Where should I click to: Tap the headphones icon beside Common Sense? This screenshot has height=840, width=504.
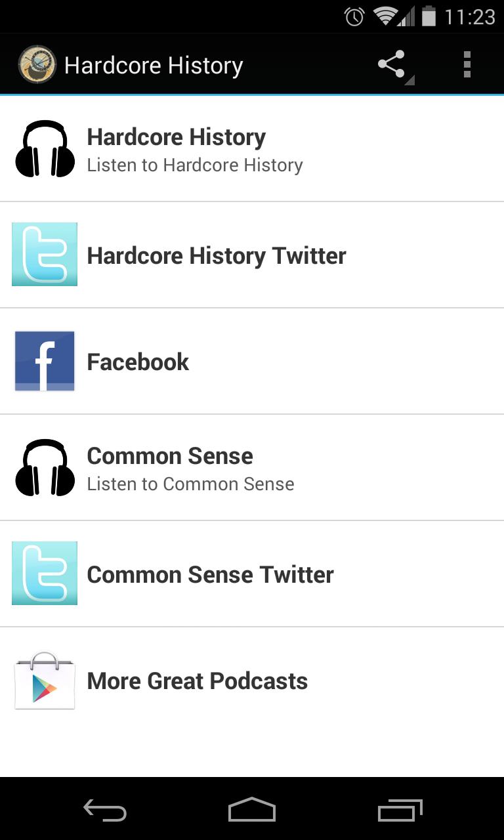point(45,468)
